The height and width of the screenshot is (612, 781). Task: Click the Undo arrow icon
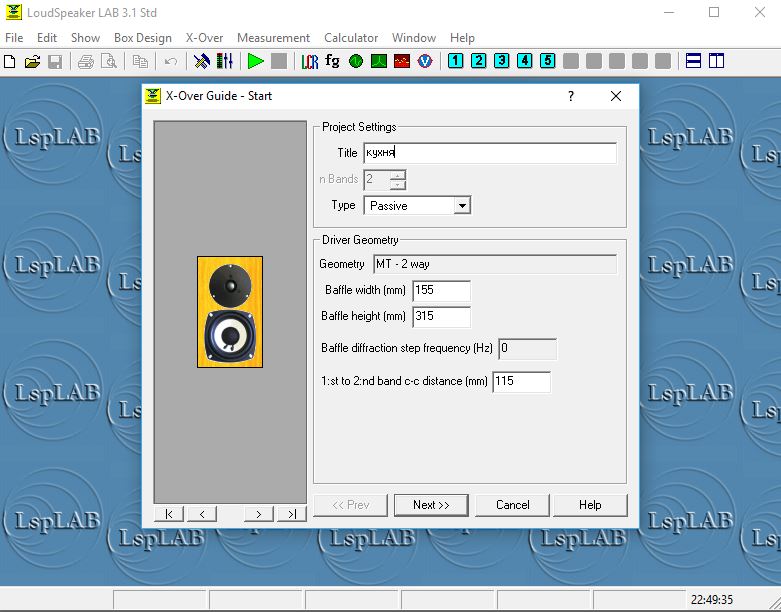click(171, 61)
